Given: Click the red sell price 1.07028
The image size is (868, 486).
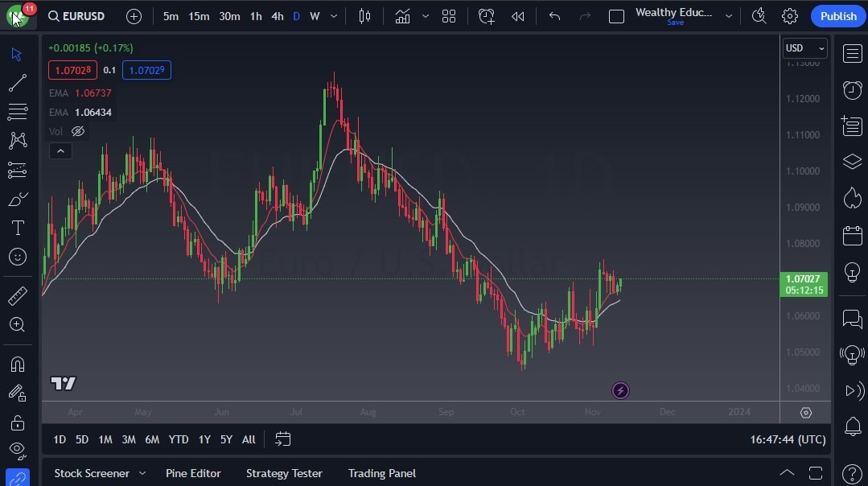Looking at the screenshot, I should [x=72, y=70].
